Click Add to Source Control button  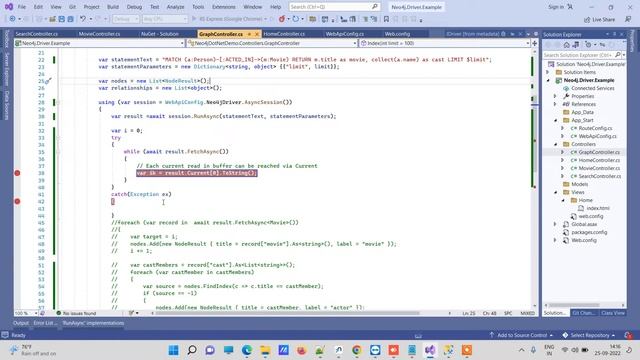(x=521, y=335)
